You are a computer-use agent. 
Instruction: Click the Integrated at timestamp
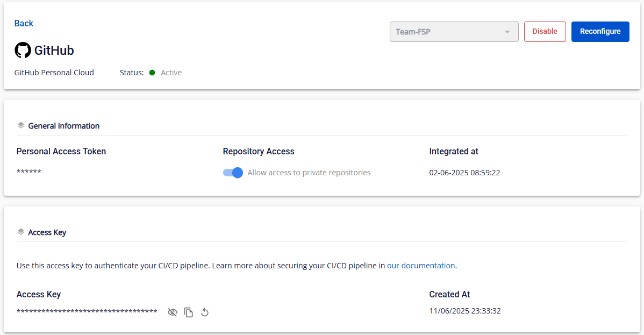[x=464, y=173]
